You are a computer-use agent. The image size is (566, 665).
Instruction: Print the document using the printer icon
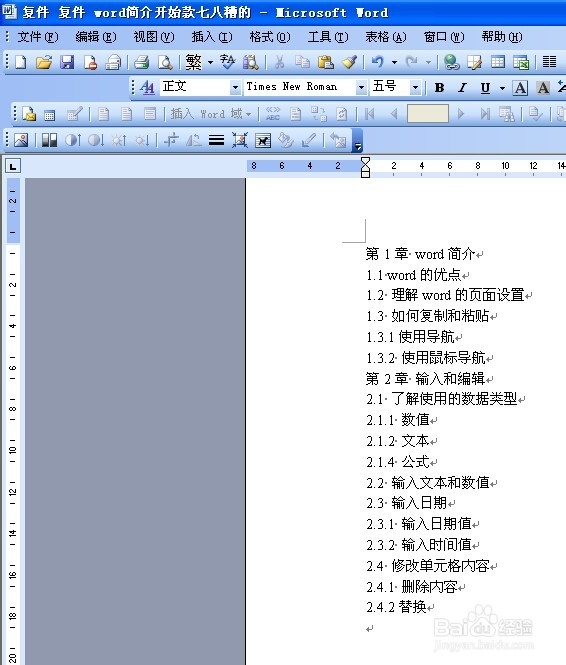point(141,62)
